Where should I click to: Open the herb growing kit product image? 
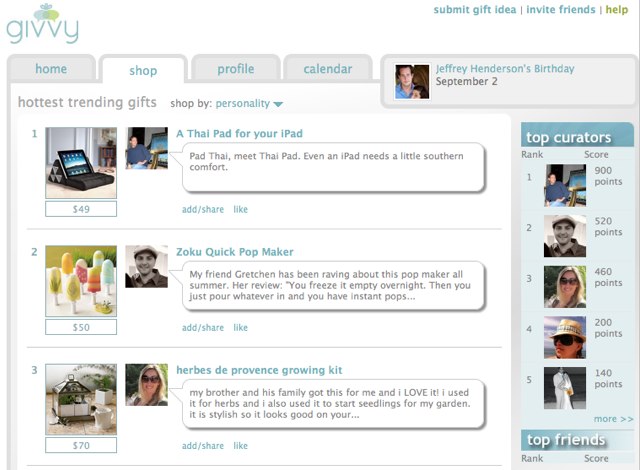[81, 399]
